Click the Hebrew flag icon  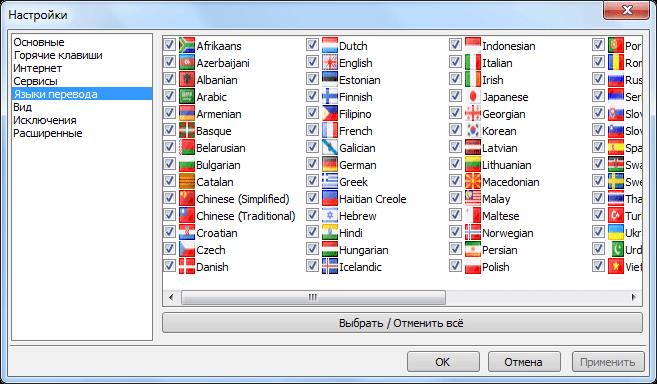click(x=330, y=215)
